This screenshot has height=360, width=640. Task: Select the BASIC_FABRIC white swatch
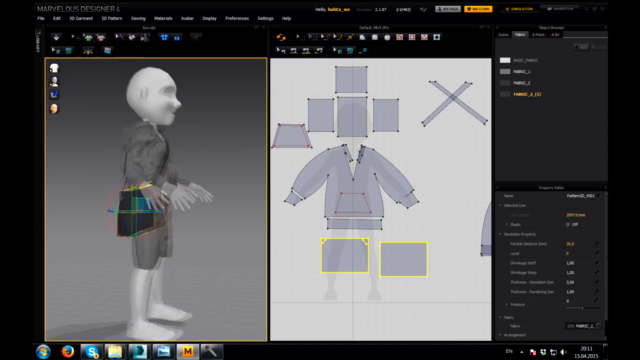(505, 60)
